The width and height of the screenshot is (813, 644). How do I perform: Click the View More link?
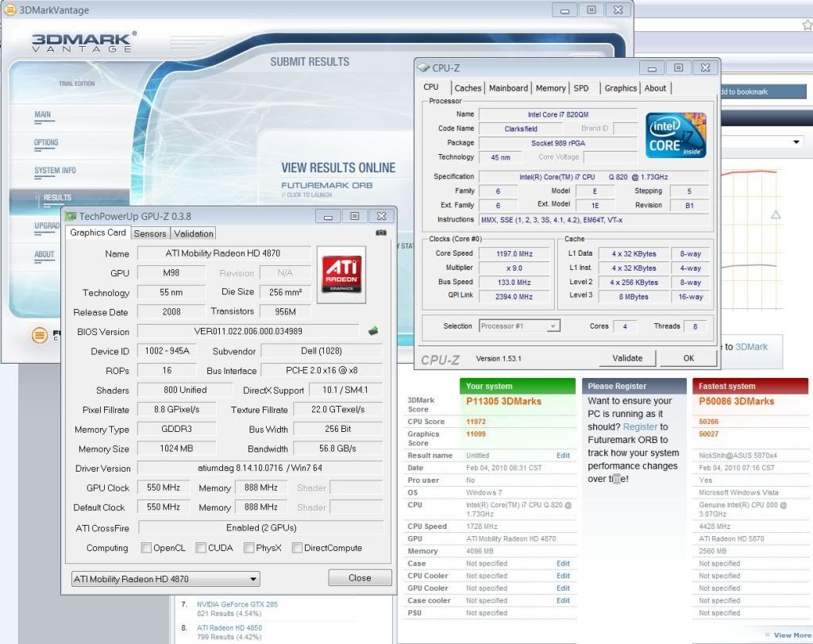(x=792, y=635)
